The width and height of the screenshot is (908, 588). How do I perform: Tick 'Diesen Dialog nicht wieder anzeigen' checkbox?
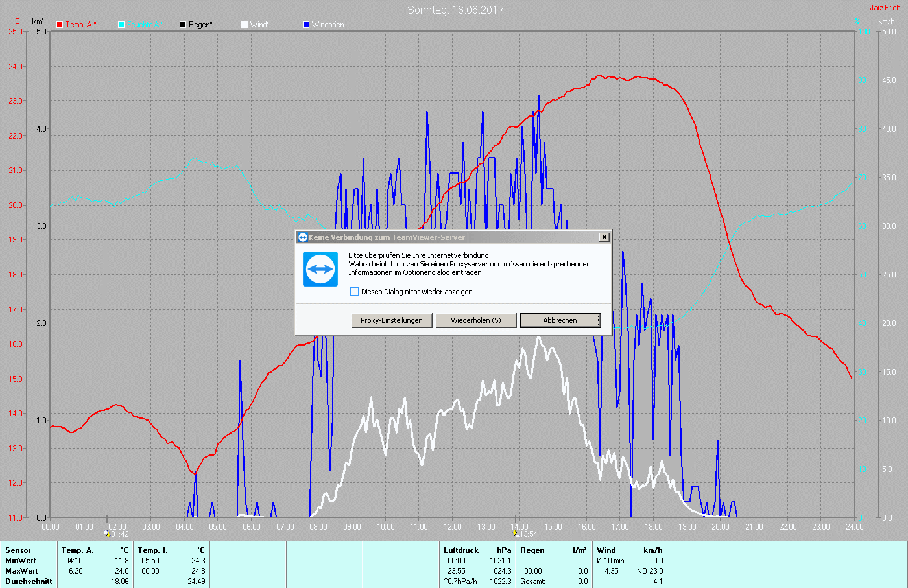(x=354, y=292)
